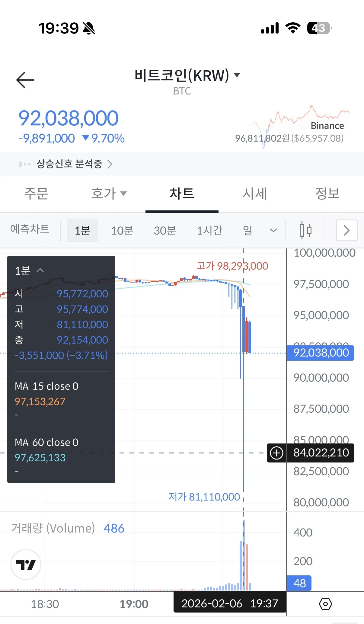Viewport: 364px width, 624px height.
Task: Open the 시세 tab
Action: click(254, 194)
